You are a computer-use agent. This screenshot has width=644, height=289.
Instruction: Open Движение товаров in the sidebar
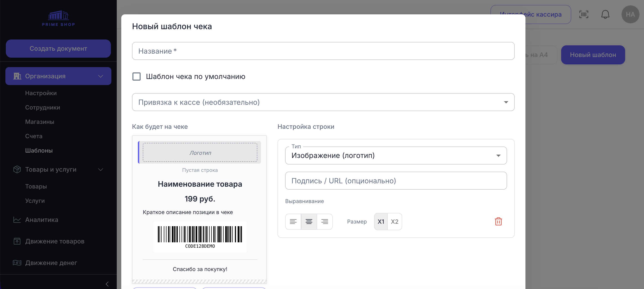point(55,241)
